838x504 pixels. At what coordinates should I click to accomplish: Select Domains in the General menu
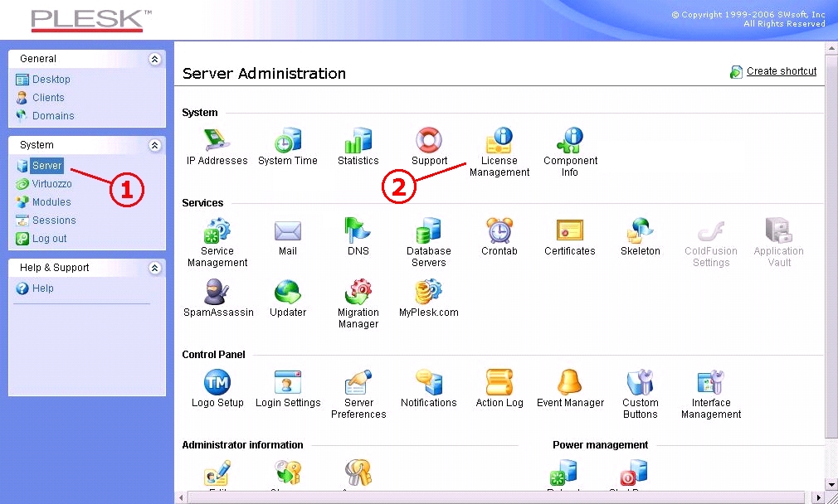click(53, 116)
